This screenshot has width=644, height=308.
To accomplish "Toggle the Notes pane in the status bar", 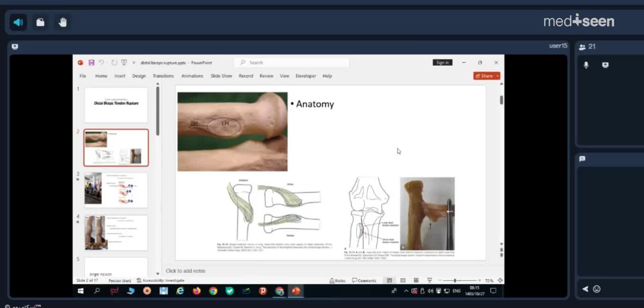I will click(338, 281).
